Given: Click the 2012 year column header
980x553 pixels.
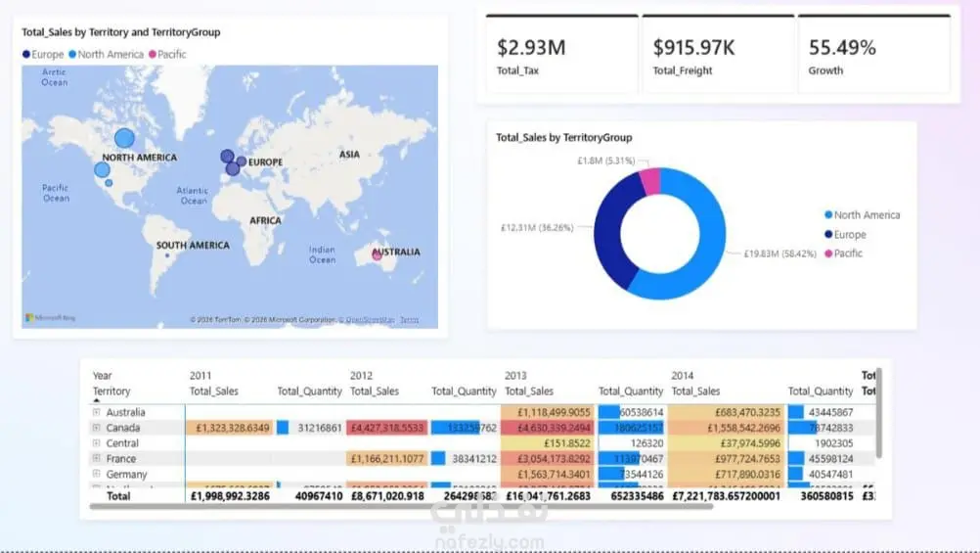Looking at the screenshot, I should pos(361,375).
